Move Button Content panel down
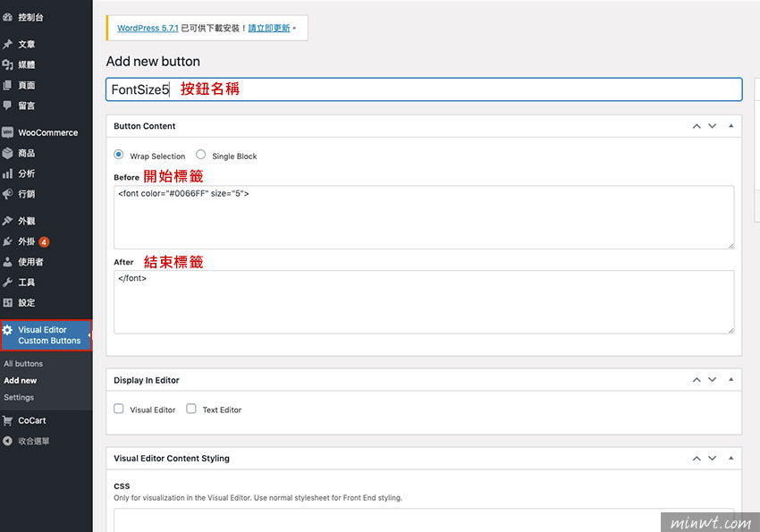This screenshot has height=532, width=760. (712, 126)
